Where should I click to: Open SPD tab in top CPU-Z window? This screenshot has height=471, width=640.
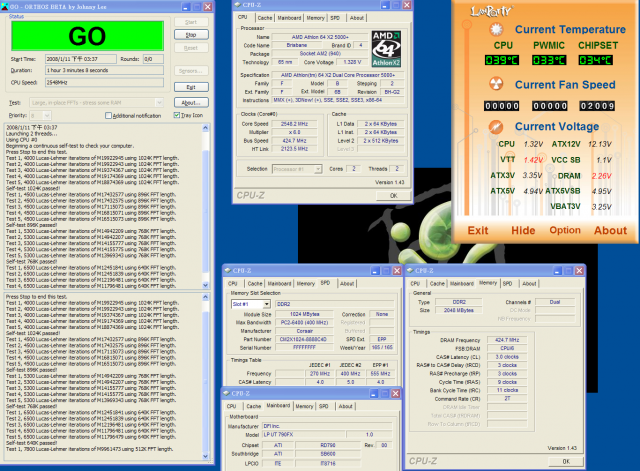click(335, 18)
